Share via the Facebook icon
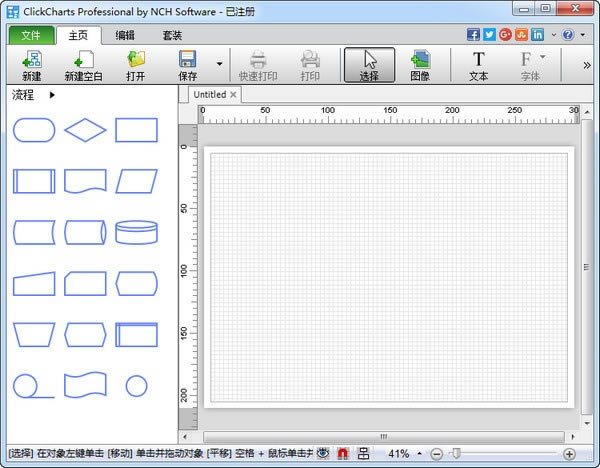The width and height of the screenshot is (600, 468). point(473,35)
